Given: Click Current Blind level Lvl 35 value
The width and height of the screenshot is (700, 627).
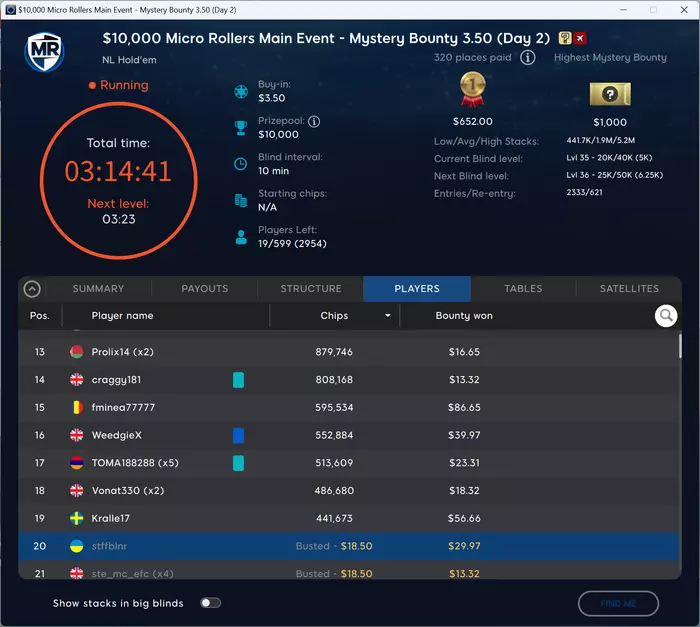Looking at the screenshot, I should coord(609,158).
